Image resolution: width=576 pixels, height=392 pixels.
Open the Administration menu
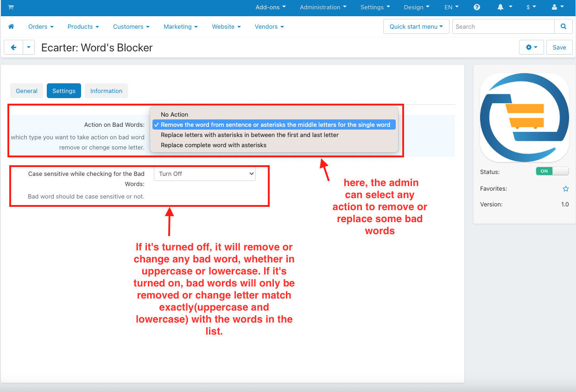(x=323, y=7)
